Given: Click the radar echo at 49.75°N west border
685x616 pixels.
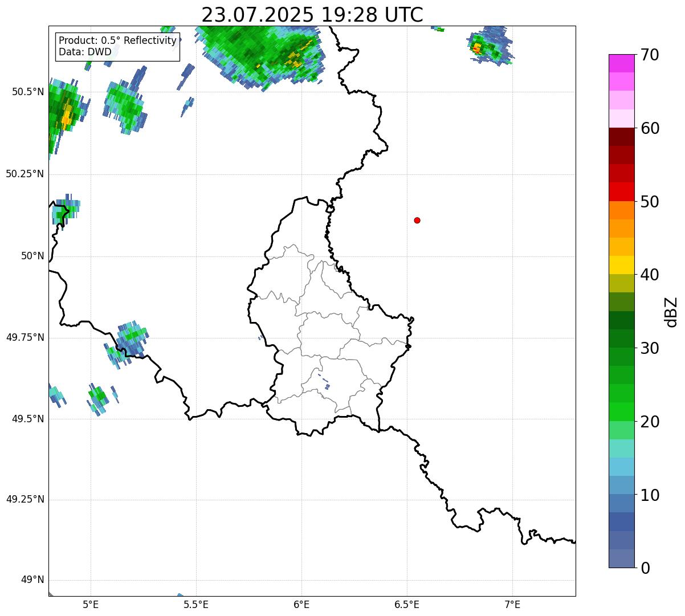Looking at the screenshot, I should 127,344.
